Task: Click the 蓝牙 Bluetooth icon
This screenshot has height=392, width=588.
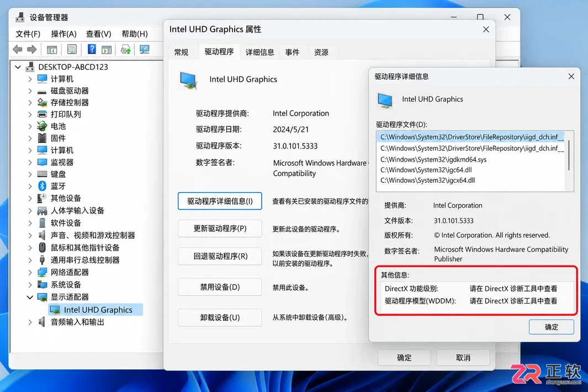Action: [42, 186]
